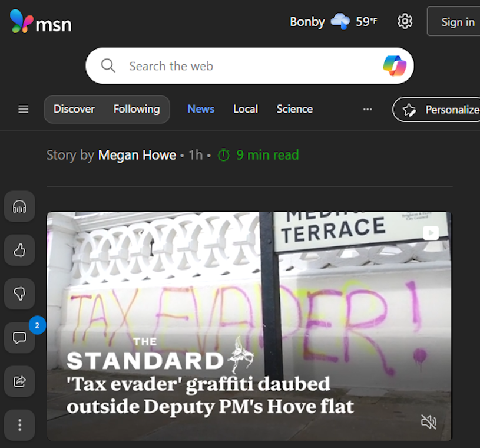The width and height of the screenshot is (480, 448).
Task: Click the Sign in button
Action: 454,21
